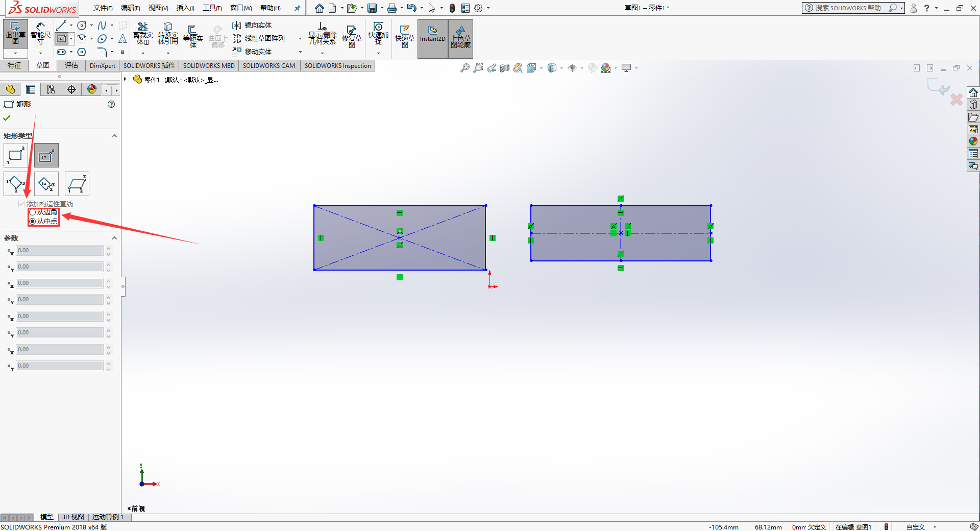Click 剪裁实体 Trim Entities tool
This screenshot has width=980, height=531.
click(143, 34)
